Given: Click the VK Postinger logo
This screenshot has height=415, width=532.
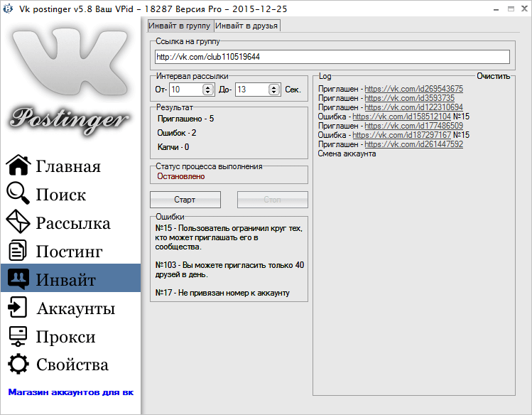Looking at the screenshot, I should [x=70, y=82].
